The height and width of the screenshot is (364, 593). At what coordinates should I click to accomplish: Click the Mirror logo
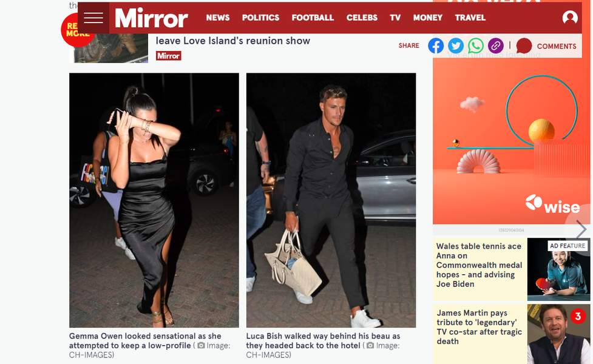pyautogui.click(x=151, y=18)
